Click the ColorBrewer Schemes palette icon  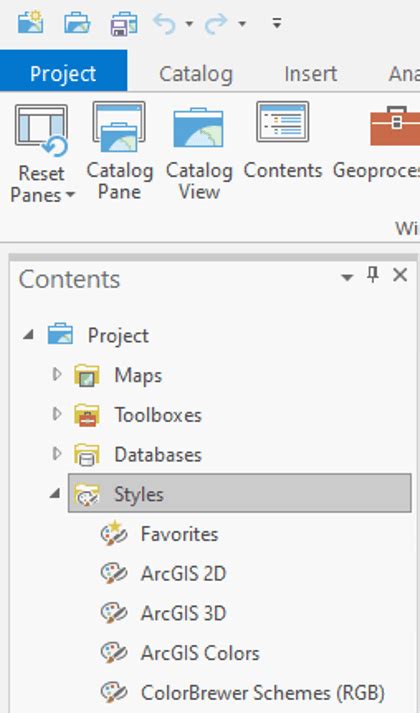click(114, 693)
